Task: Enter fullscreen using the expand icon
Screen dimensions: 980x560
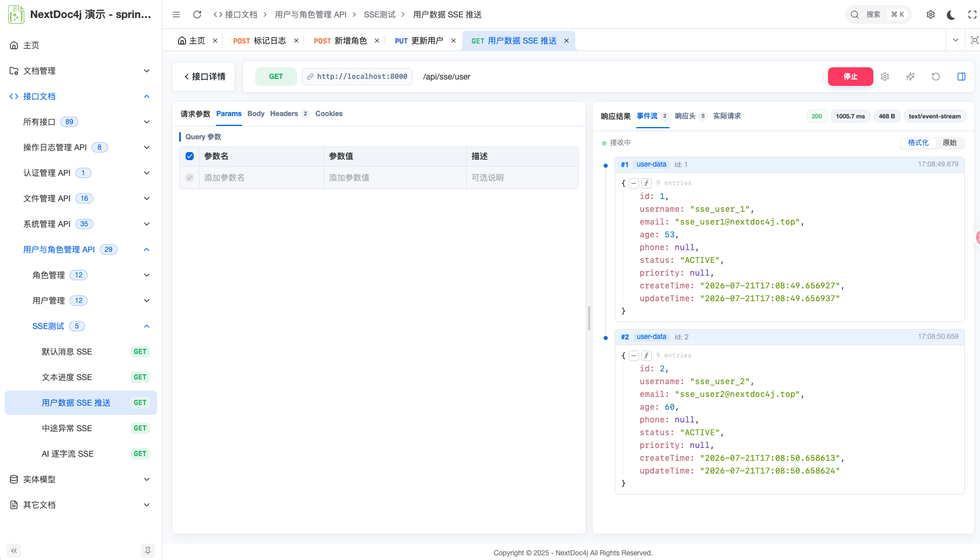Action: tap(972, 15)
